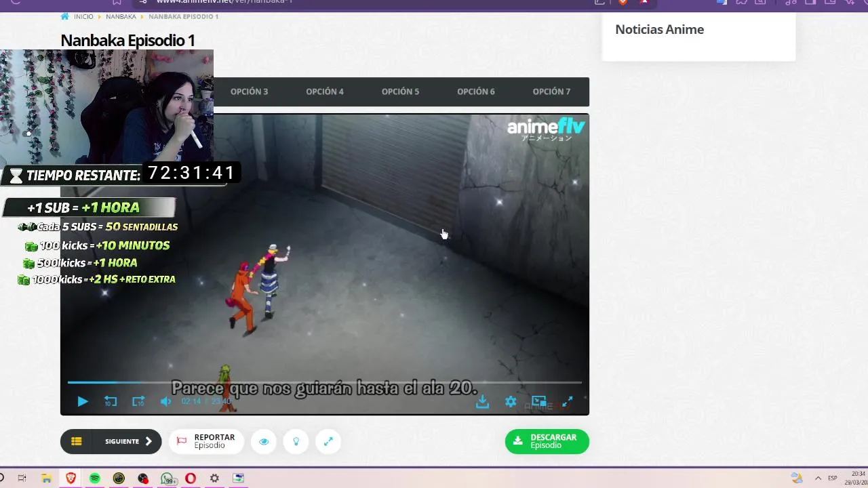Expand player with arrows button
The width and height of the screenshot is (868, 488).
[328, 441]
